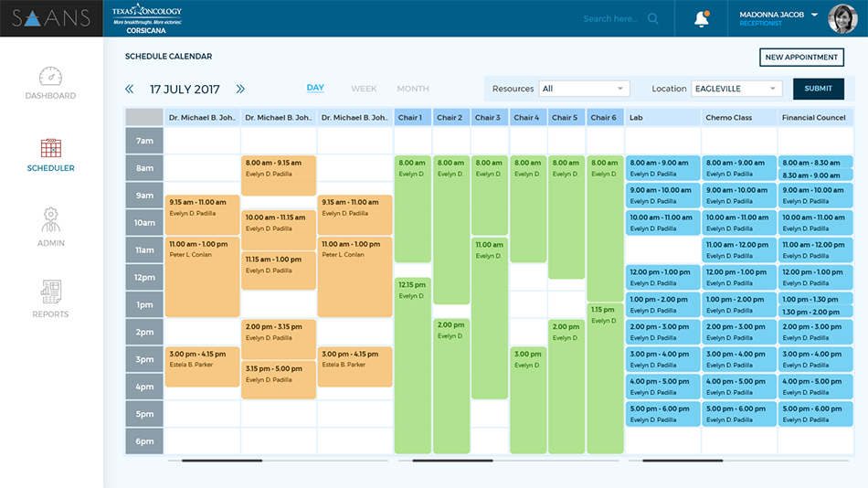The width and height of the screenshot is (868, 488).
Task: Go to next day with right arrows
Action: (240, 90)
